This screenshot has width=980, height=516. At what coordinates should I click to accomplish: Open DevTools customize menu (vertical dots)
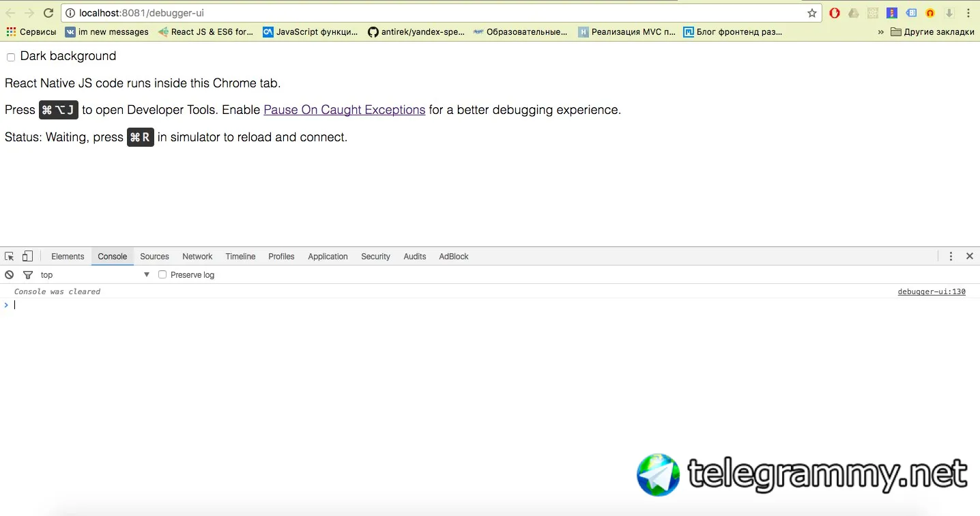coord(951,257)
